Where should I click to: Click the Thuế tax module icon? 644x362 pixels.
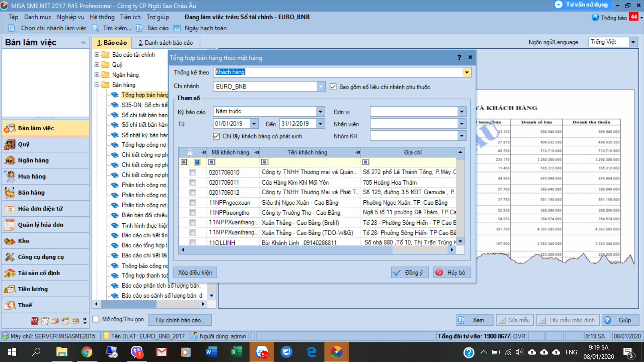pyautogui.click(x=10, y=305)
